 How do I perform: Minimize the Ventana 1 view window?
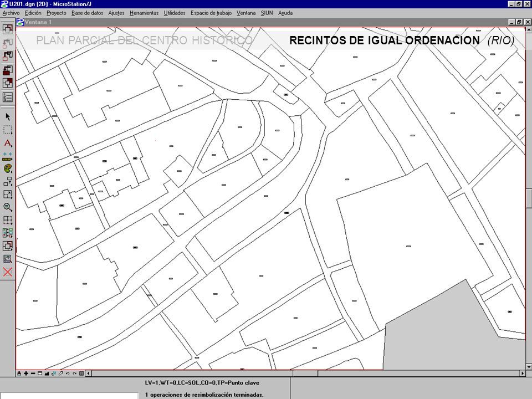(512, 22)
